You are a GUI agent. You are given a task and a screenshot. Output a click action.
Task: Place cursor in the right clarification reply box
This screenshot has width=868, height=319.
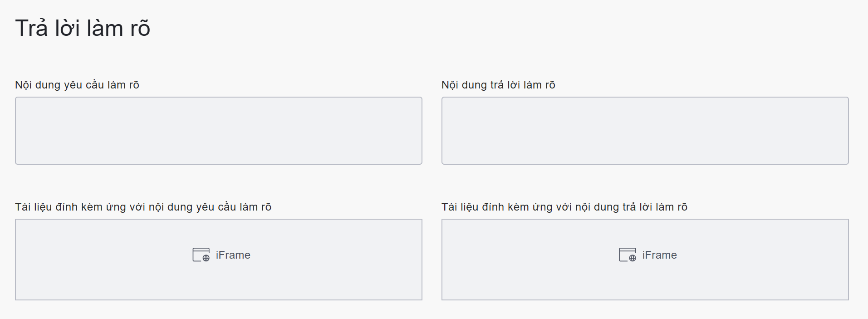pos(645,131)
